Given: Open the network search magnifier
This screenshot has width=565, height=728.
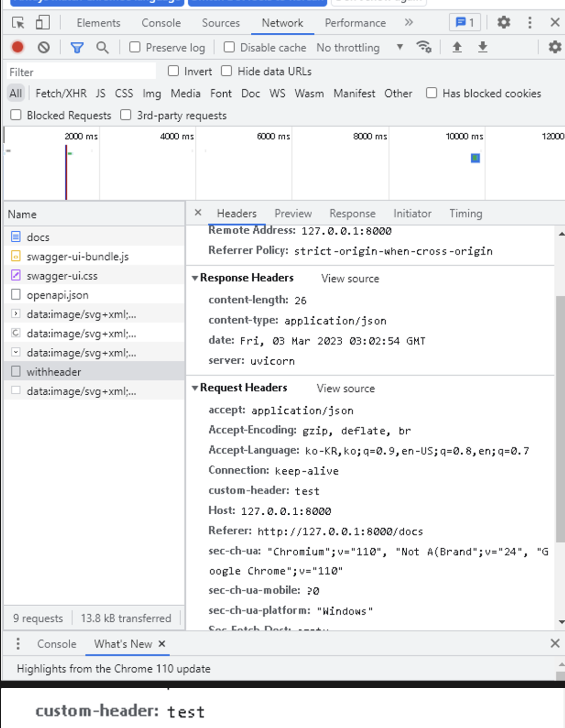Looking at the screenshot, I should pyautogui.click(x=102, y=47).
